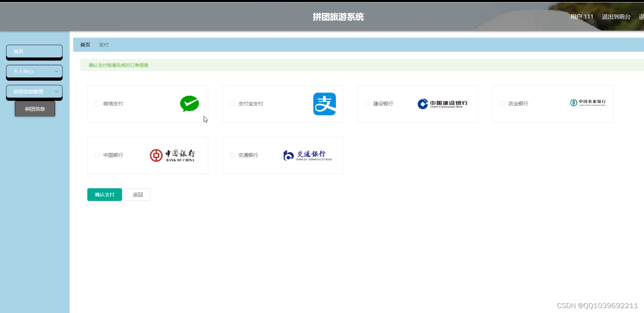Collapse the 拼团信息管理 sidebar chevron

[56, 91]
